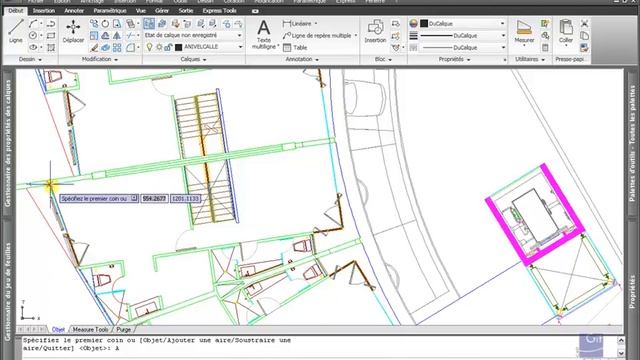The width and height of the screenshot is (640, 360).
Task: Select the Copy tool in Modification panel
Action: click(94, 24)
